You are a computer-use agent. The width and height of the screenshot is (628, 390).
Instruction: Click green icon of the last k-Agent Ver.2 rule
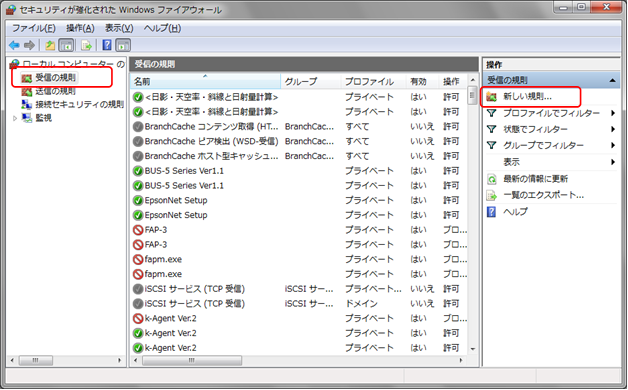point(138,348)
